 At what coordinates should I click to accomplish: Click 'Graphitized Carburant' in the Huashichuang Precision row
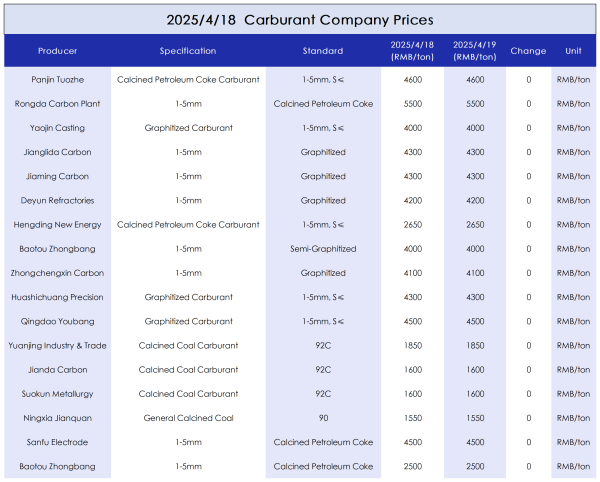pyautogui.click(x=188, y=297)
